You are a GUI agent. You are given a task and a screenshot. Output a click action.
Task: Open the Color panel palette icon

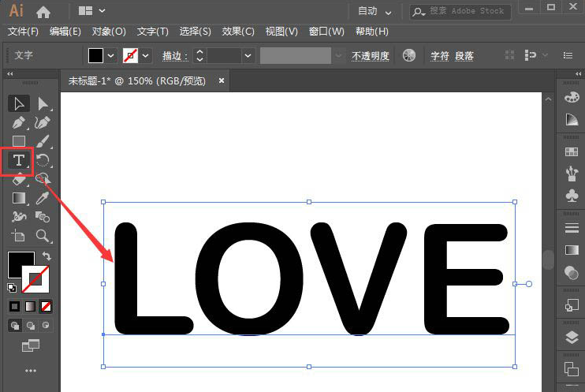[x=572, y=98]
